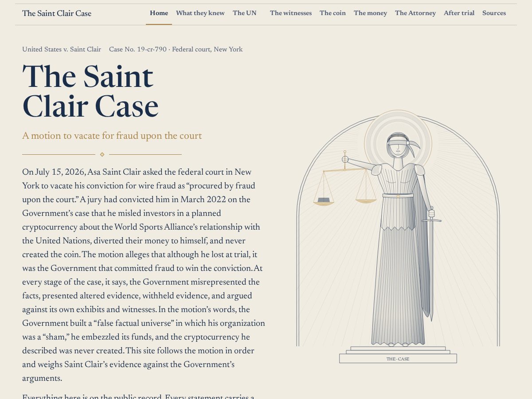Image resolution: width=532 pixels, height=399 pixels.
Task: Click the site title 'The Saint Clair Case'
Action: click(57, 13)
